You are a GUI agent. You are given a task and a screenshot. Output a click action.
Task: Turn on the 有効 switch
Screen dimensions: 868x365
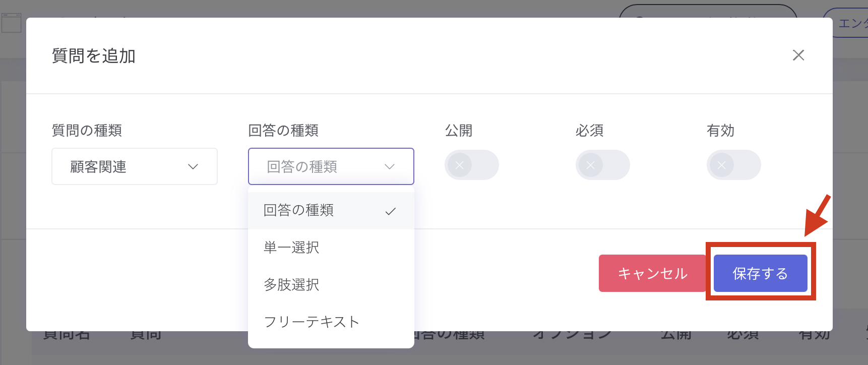point(733,165)
